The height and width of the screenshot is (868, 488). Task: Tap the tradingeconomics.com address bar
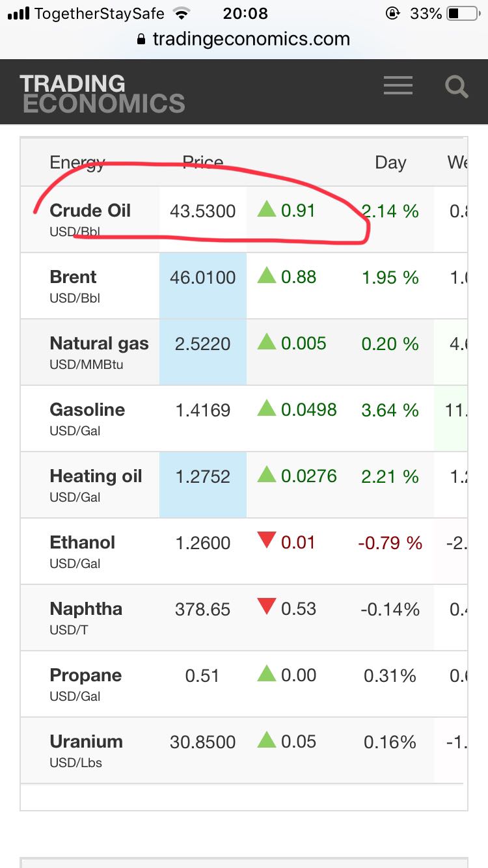(251, 39)
